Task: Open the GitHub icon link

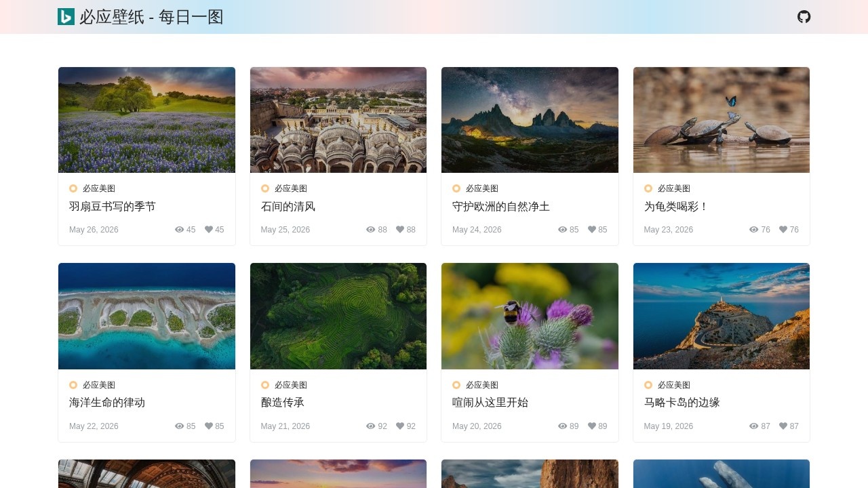Action: tap(804, 17)
